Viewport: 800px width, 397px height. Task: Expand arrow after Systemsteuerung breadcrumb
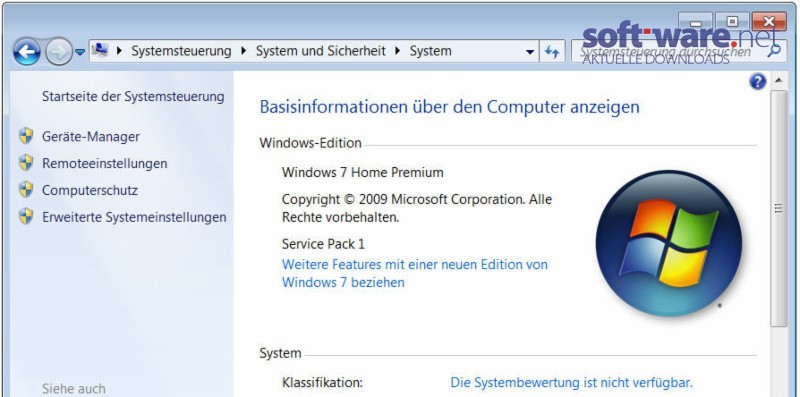(x=244, y=51)
